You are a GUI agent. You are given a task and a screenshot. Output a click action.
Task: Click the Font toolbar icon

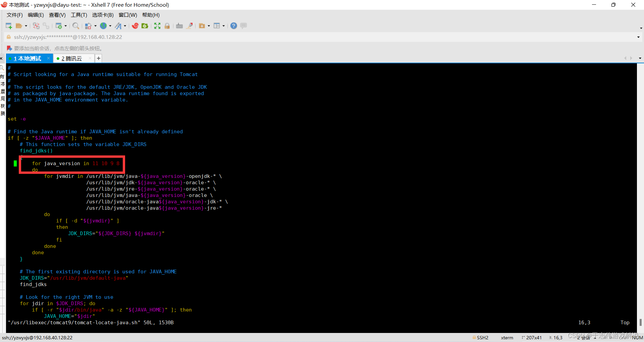[x=118, y=26]
